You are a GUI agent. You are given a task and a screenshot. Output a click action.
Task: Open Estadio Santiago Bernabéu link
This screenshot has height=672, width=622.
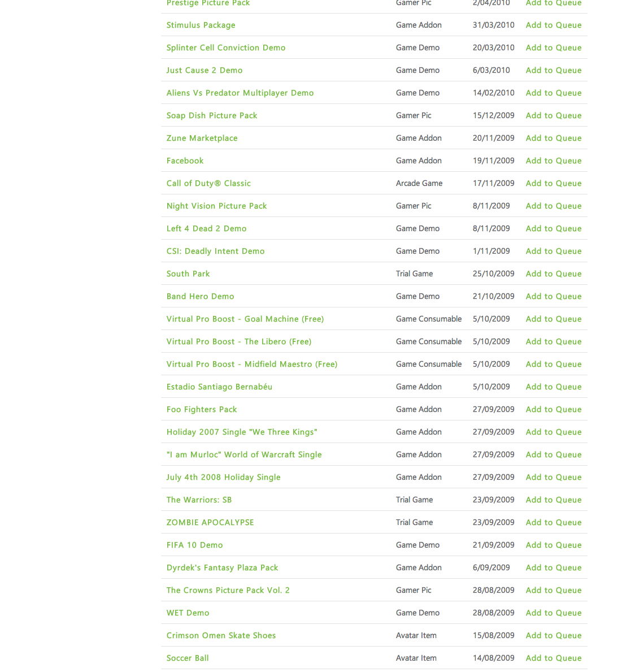coord(219,387)
